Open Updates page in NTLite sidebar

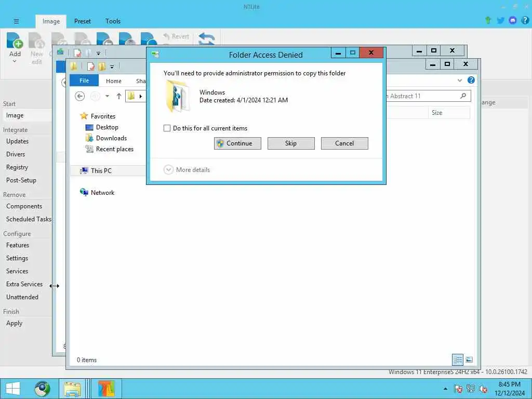[x=17, y=141]
